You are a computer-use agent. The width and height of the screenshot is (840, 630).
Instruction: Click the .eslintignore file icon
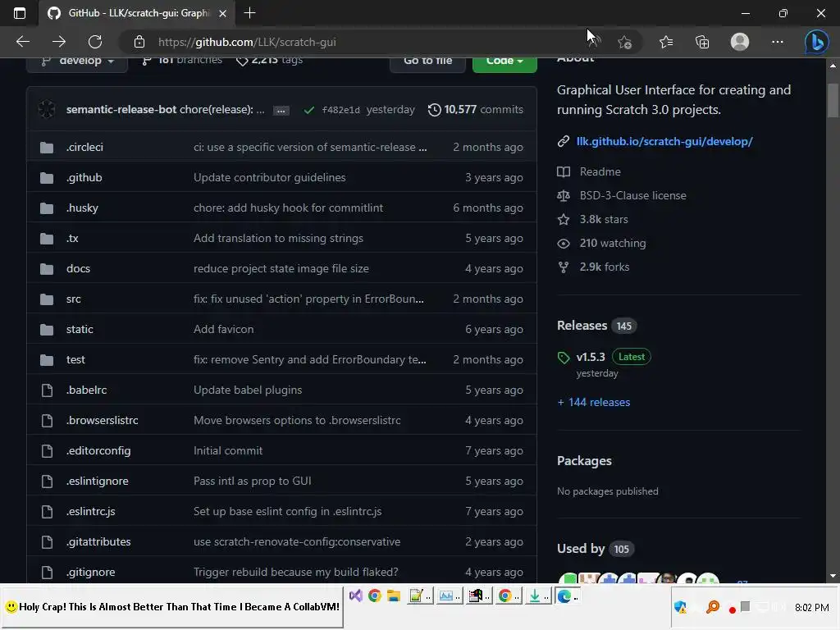point(47,481)
